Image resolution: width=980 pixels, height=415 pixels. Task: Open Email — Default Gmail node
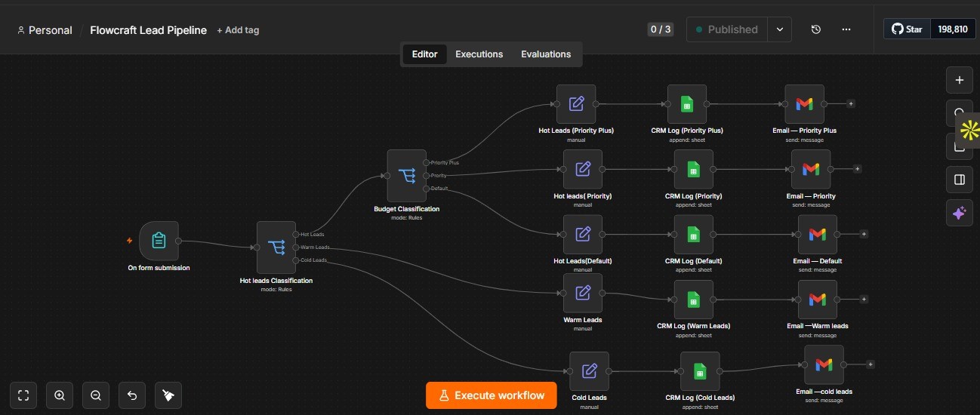tap(818, 234)
